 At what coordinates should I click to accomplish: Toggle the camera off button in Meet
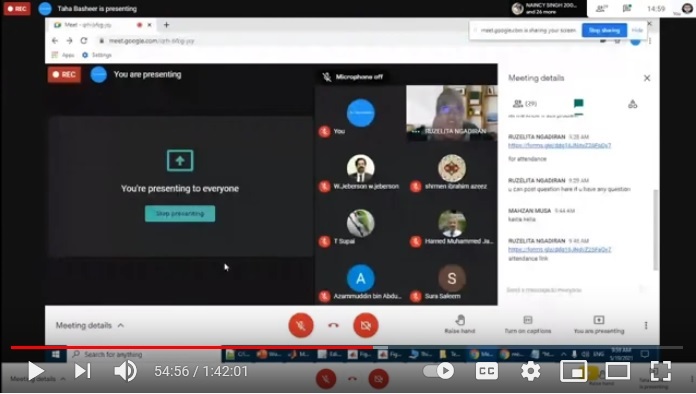point(366,325)
